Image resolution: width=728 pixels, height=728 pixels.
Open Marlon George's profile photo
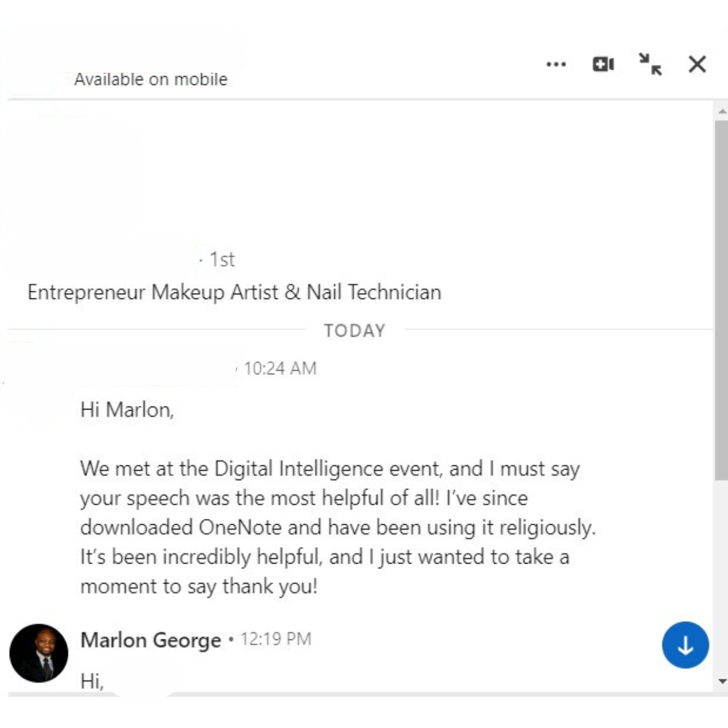coord(39,653)
